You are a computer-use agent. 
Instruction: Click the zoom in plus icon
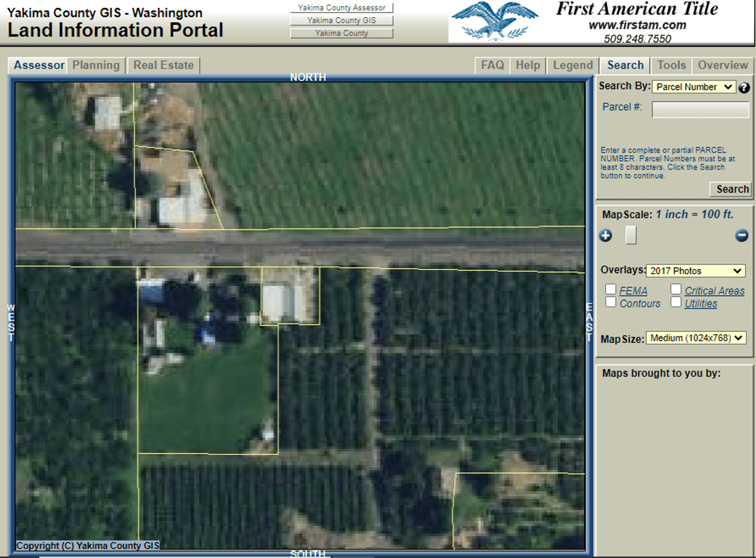tap(606, 236)
